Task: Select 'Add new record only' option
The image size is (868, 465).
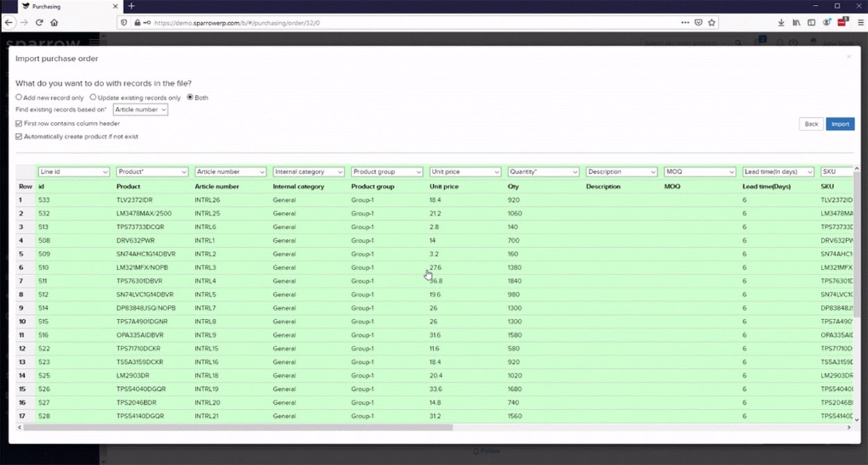Action: pyautogui.click(x=19, y=98)
